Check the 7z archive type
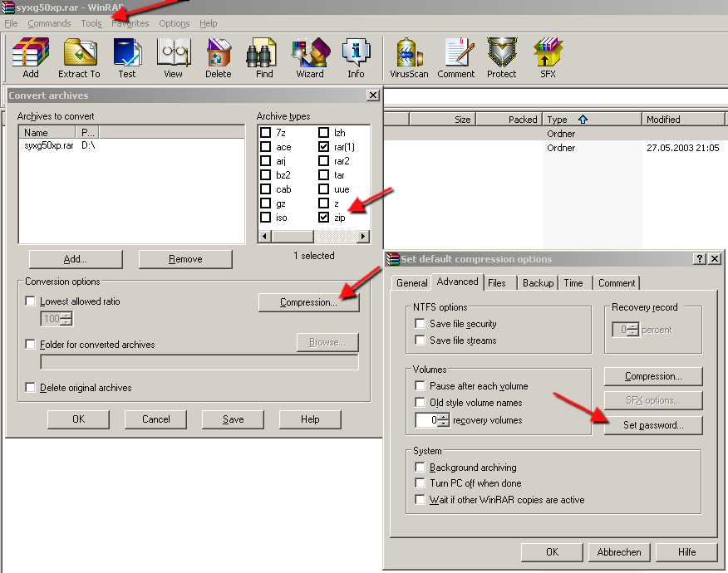This screenshot has height=573, width=728. (x=266, y=133)
